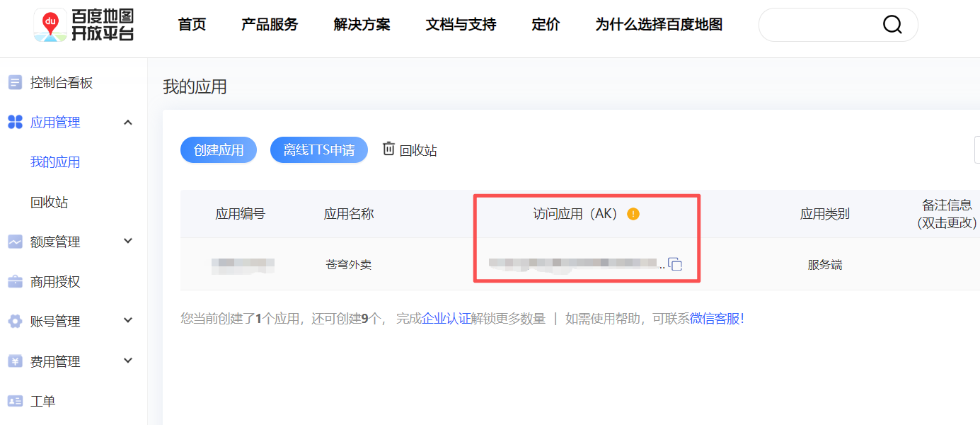Screen dimensions: 980x425
Task: Open the 企业认证 link
Action: (x=446, y=319)
